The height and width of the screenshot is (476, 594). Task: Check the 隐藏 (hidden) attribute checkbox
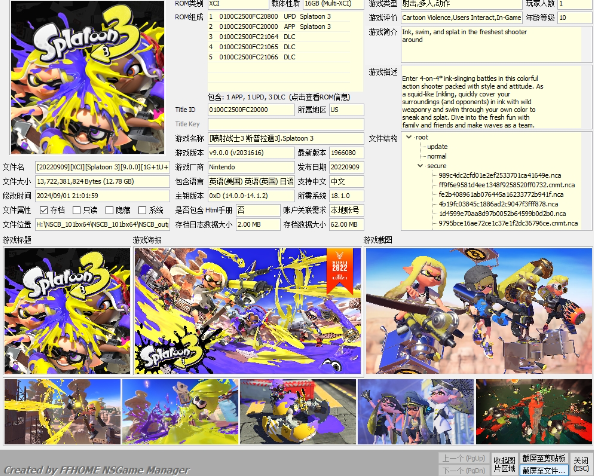pos(109,210)
